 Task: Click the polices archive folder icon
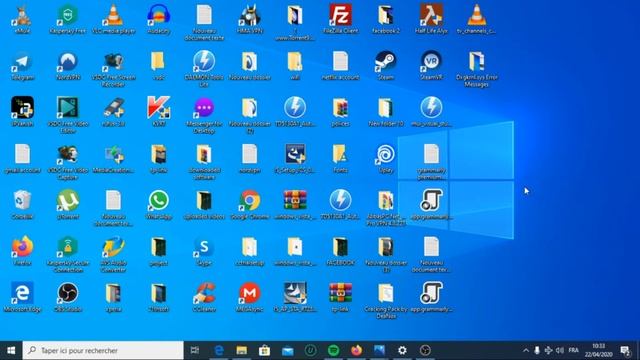(340, 112)
